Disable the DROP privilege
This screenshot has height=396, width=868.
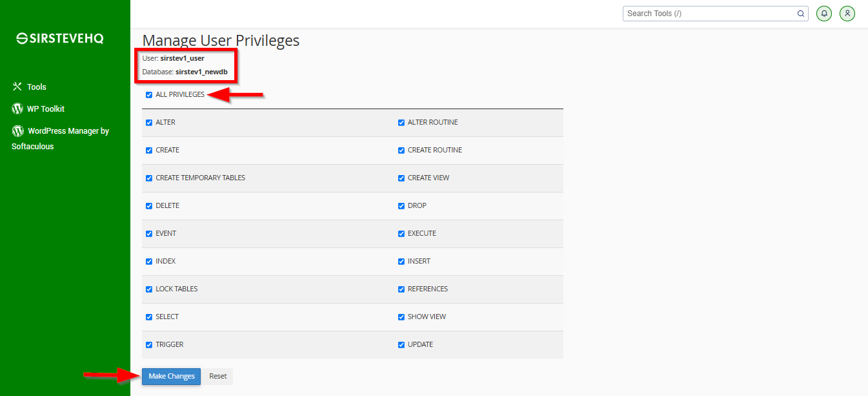pyautogui.click(x=401, y=206)
